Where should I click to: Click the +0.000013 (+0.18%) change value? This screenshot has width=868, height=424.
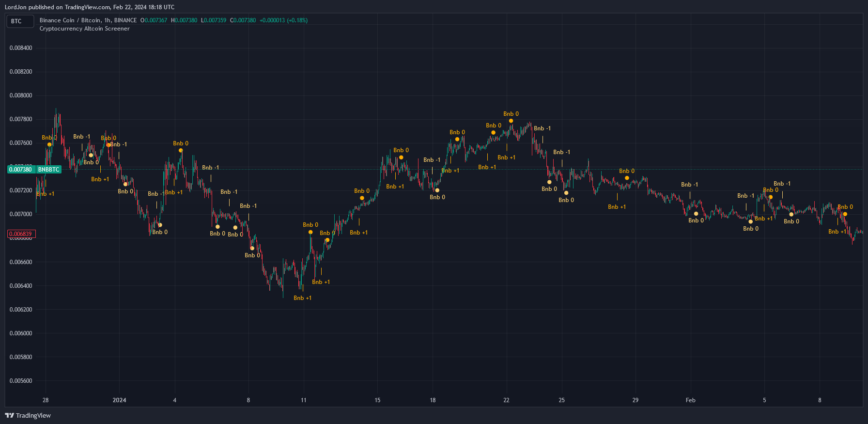click(283, 20)
